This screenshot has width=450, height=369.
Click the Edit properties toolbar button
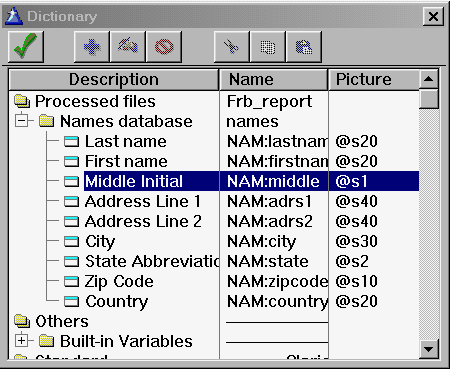[128, 47]
